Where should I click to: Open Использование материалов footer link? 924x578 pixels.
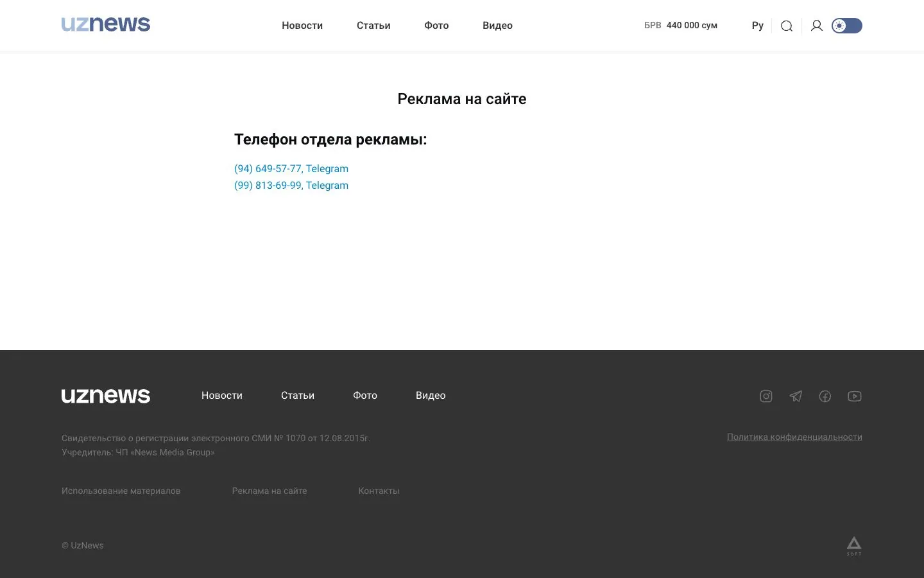coord(121,491)
